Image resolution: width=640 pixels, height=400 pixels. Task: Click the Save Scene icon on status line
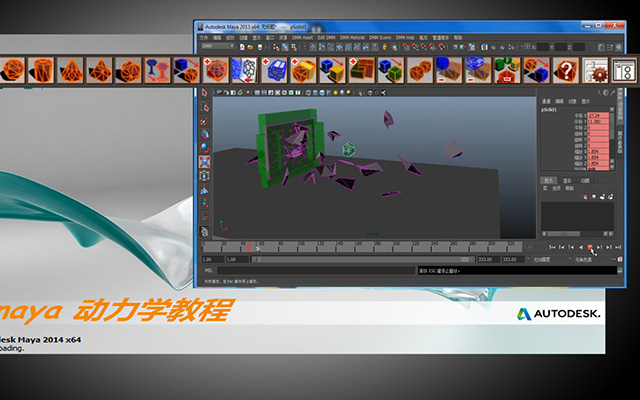point(260,47)
